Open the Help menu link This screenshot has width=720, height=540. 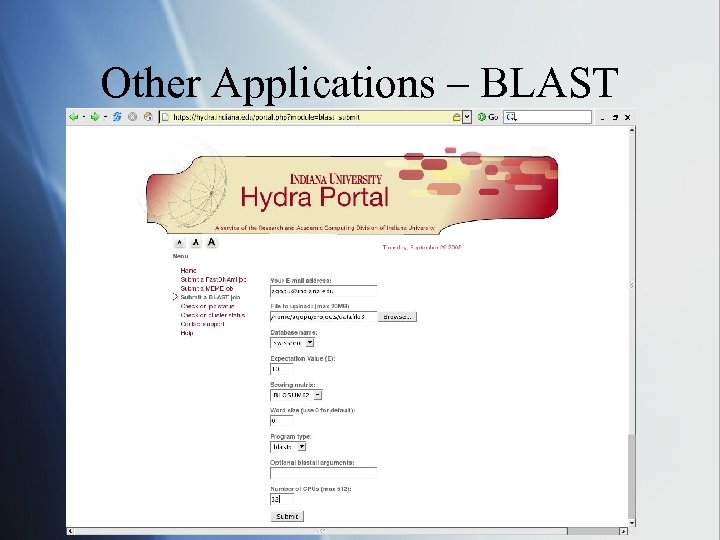(x=186, y=333)
